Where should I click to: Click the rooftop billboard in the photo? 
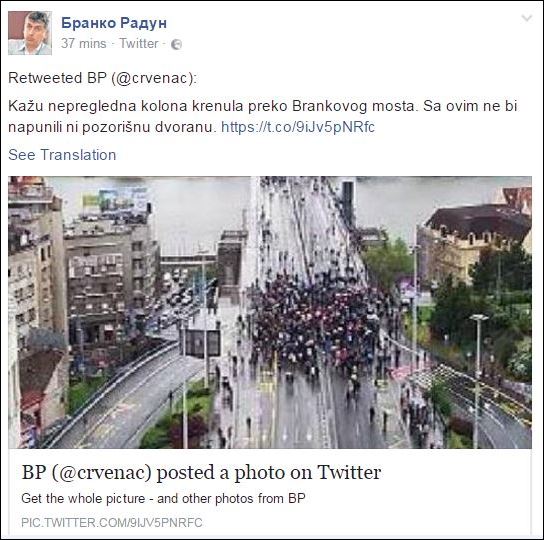pyautogui.click(x=116, y=201)
